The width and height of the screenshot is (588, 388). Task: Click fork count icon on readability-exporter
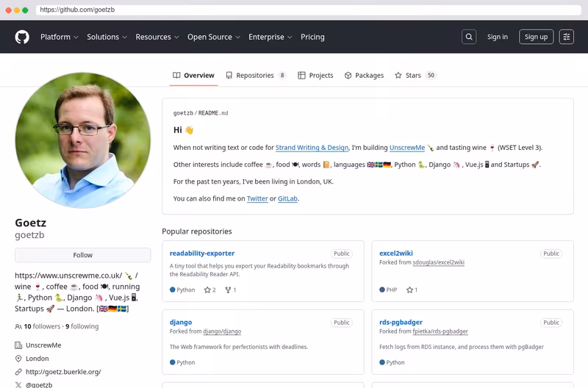[228, 290]
